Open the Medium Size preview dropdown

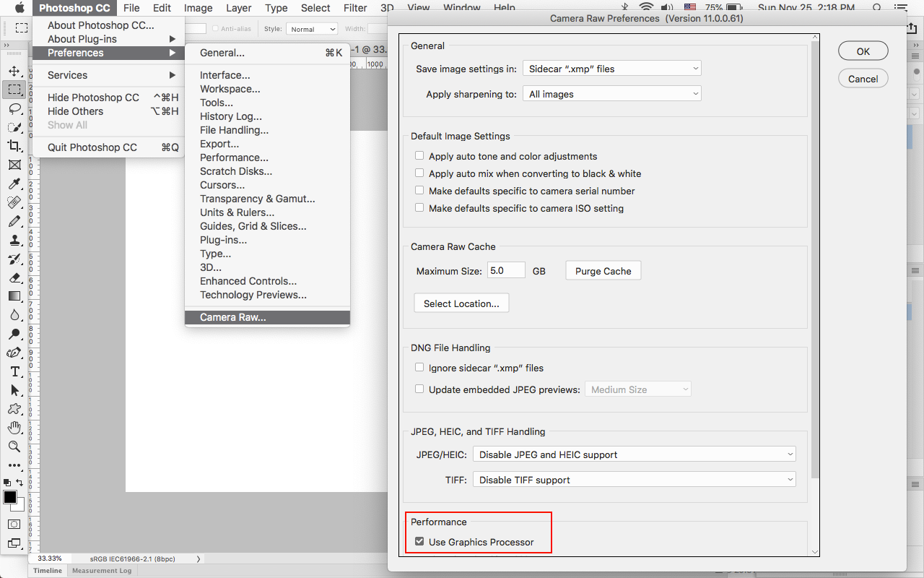638,389
